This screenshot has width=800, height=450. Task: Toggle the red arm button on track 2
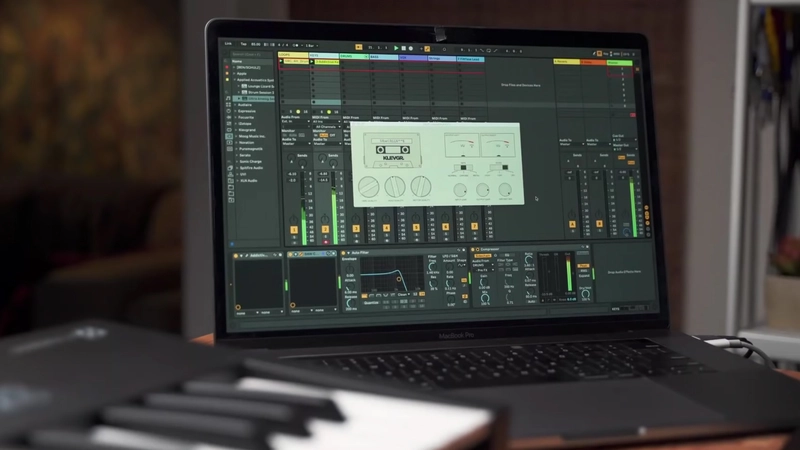point(326,242)
